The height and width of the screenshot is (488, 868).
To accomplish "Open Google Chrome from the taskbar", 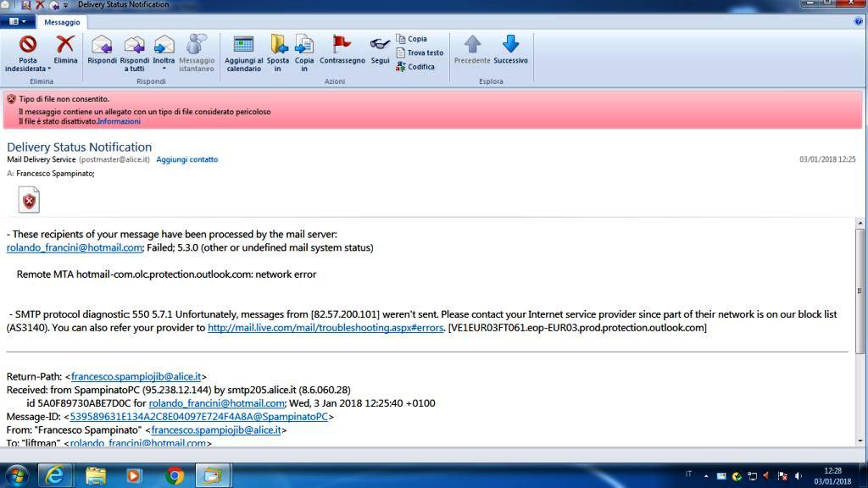I will point(175,475).
